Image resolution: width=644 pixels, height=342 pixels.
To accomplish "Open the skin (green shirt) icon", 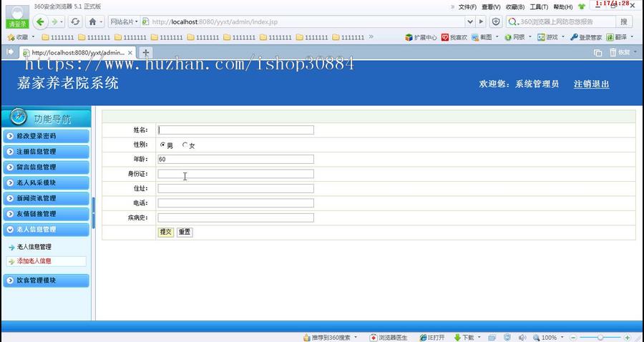I will click(582, 6).
